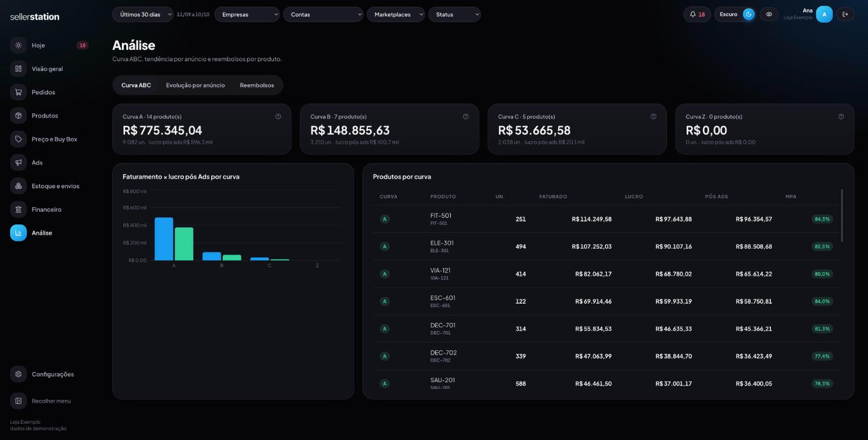Open the notifications bell with 18

697,15
